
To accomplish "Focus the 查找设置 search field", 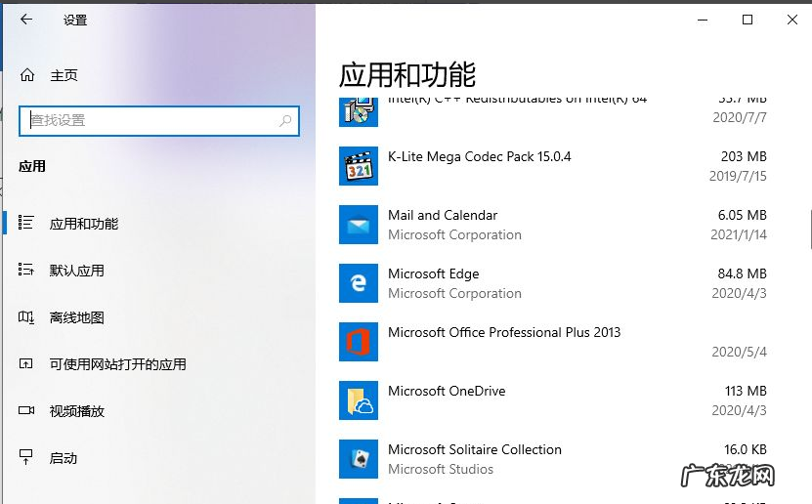I will tap(159, 121).
